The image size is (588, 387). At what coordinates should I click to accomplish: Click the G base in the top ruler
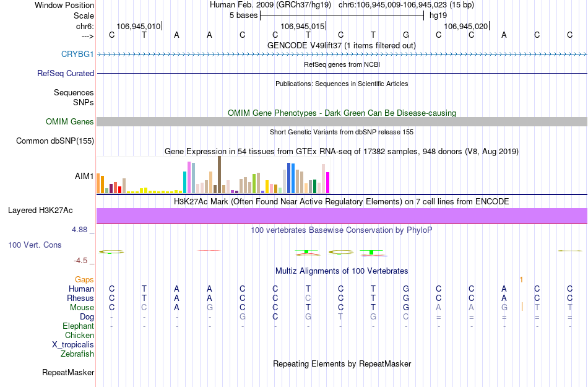pos(406,35)
